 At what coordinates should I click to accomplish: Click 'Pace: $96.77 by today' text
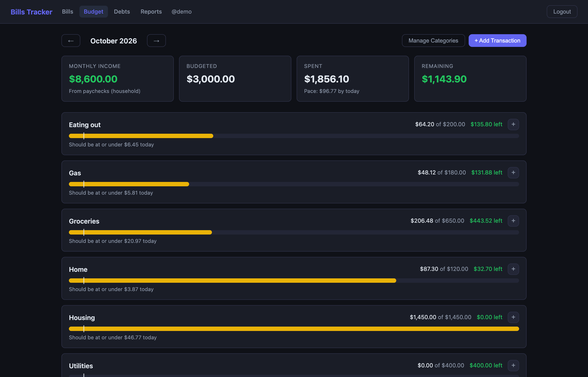click(x=332, y=91)
